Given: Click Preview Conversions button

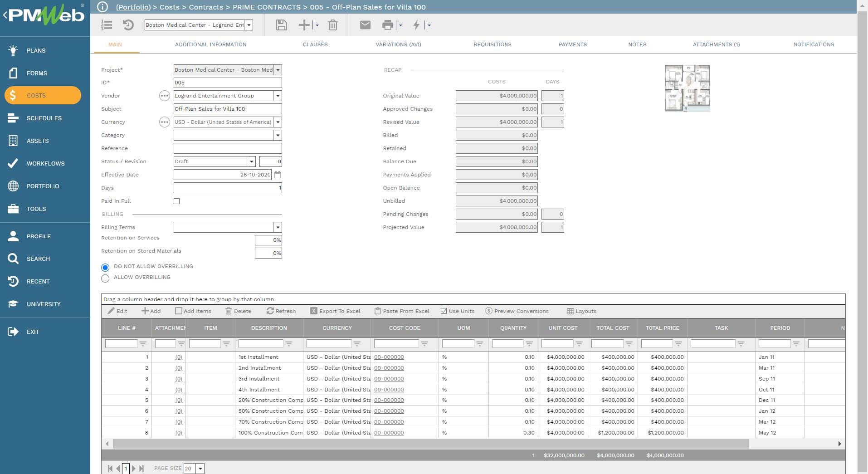Looking at the screenshot, I should point(517,311).
